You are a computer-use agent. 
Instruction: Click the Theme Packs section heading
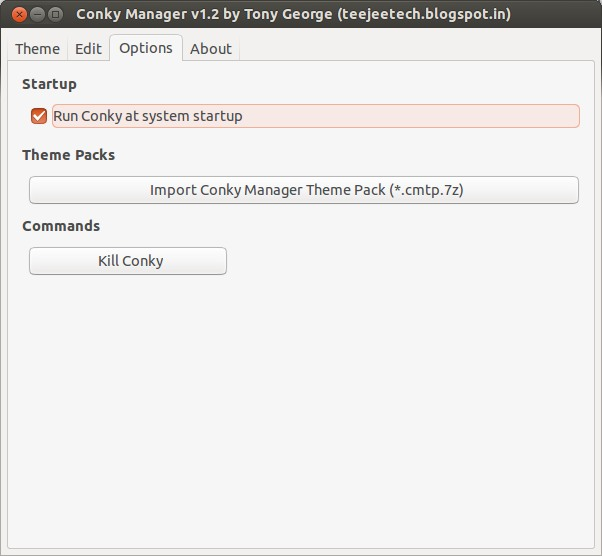[68, 155]
